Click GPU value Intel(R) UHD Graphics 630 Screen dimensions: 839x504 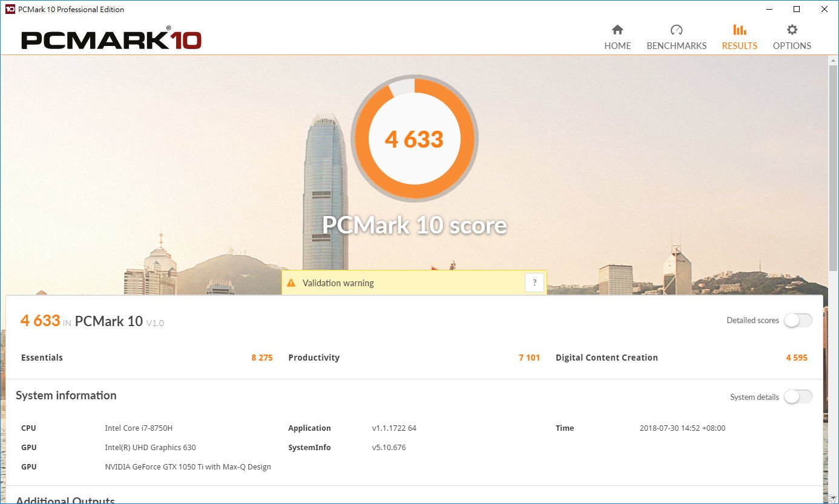coord(150,447)
